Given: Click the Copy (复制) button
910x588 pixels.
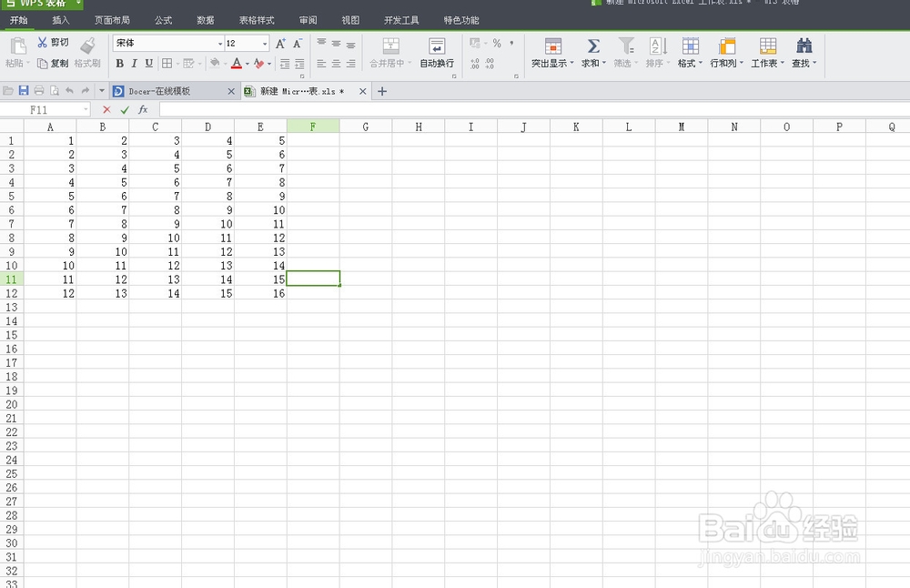Looking at the screenshot, I should 53,64.
